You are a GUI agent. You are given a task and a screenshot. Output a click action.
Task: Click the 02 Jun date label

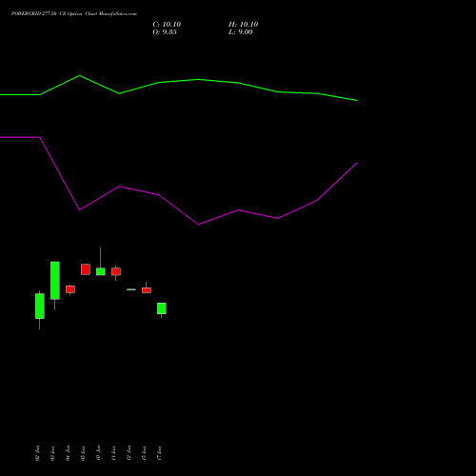pos(37,453)
